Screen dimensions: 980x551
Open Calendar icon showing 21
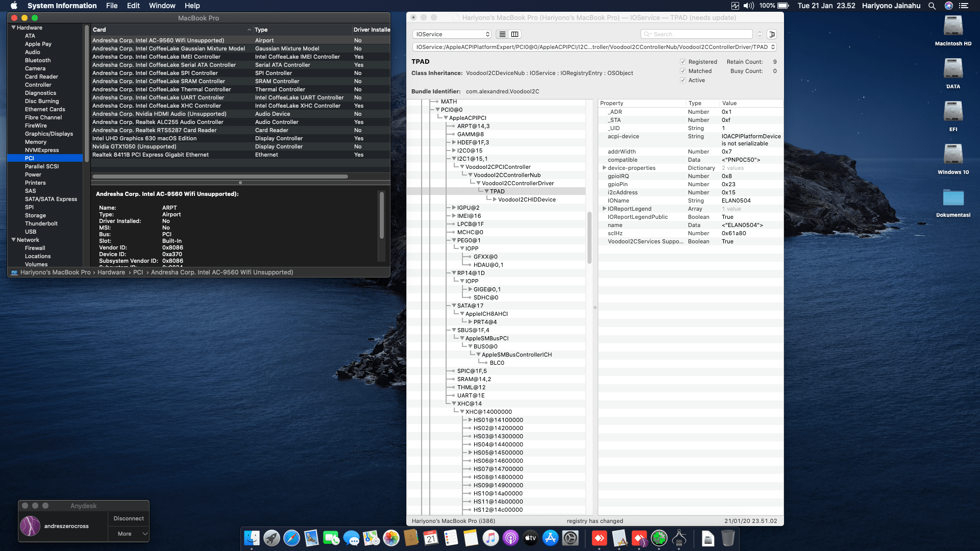pyautogui.click(x=431, y=538)
